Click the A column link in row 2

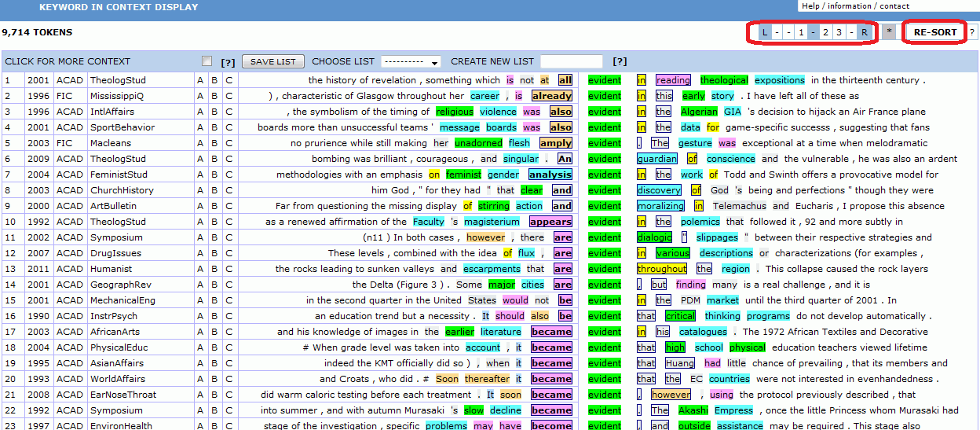tap(200, 96)
